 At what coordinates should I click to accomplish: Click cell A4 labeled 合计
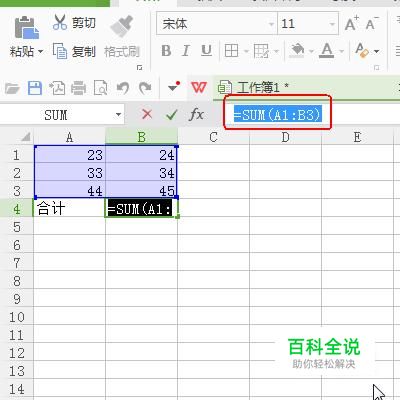tap(70, 208)
